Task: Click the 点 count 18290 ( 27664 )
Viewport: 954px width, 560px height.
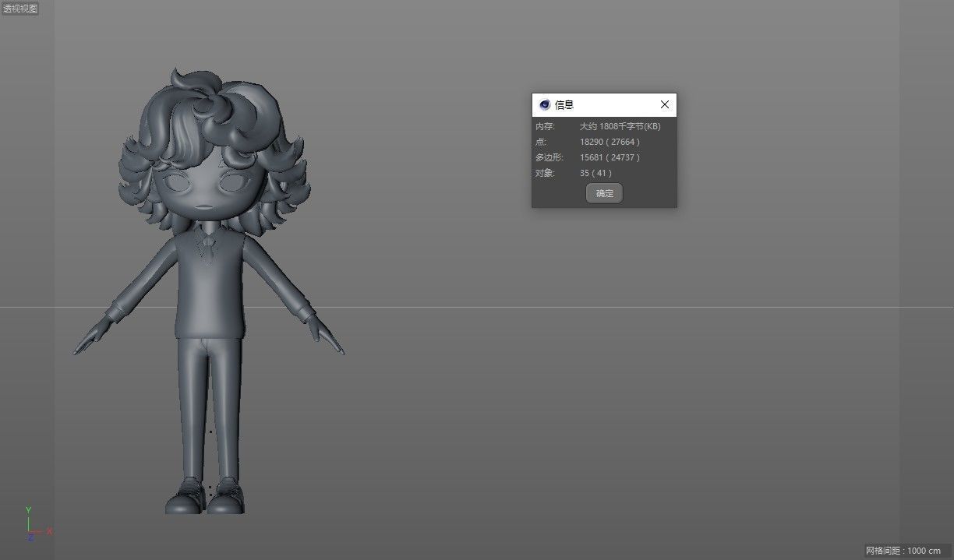Action: (x=609, y=142)
